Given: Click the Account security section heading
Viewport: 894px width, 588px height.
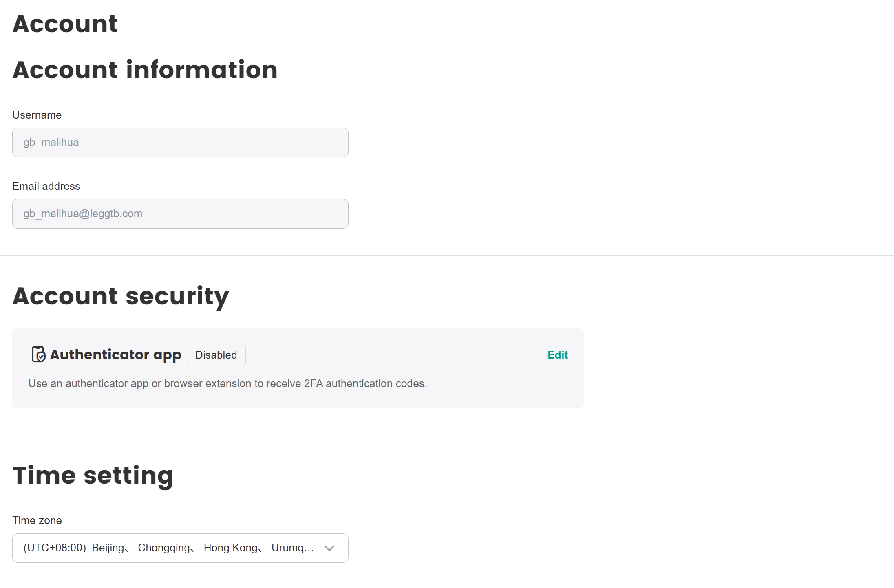Looking at the screenshot, I should 121,296.
